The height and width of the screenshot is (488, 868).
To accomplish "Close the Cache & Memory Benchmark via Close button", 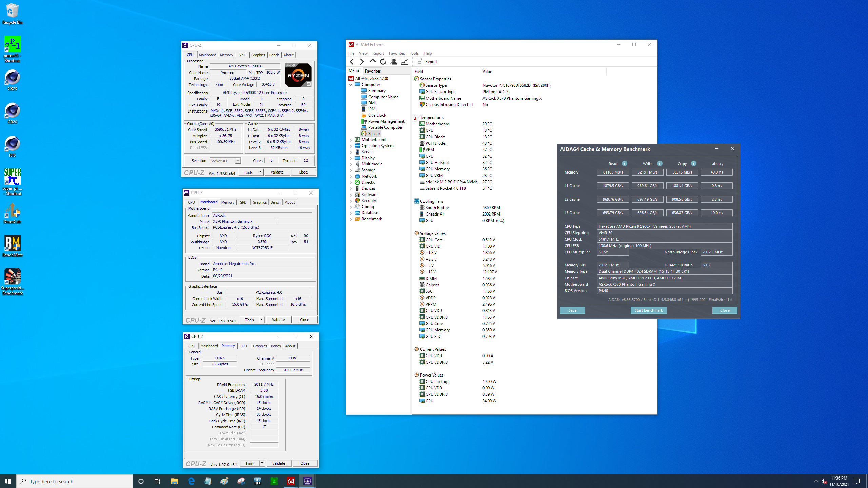I will tap(725, 310).
